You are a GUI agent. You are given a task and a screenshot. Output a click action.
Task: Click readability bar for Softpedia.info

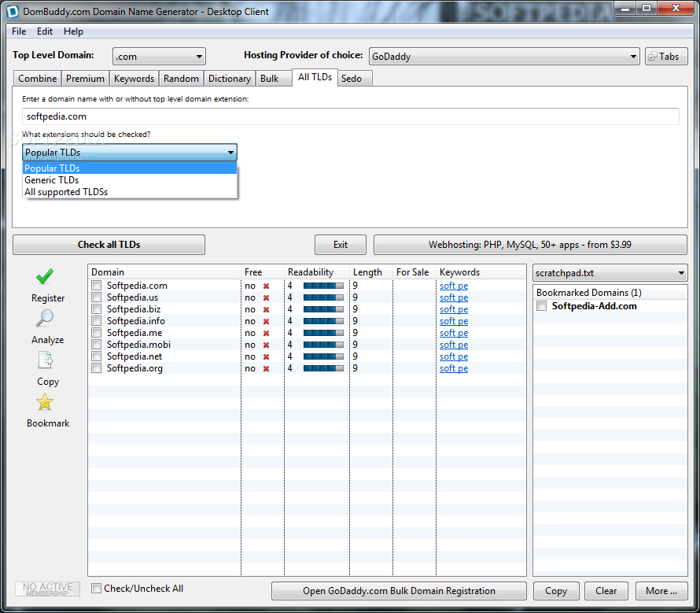point(324,321)
